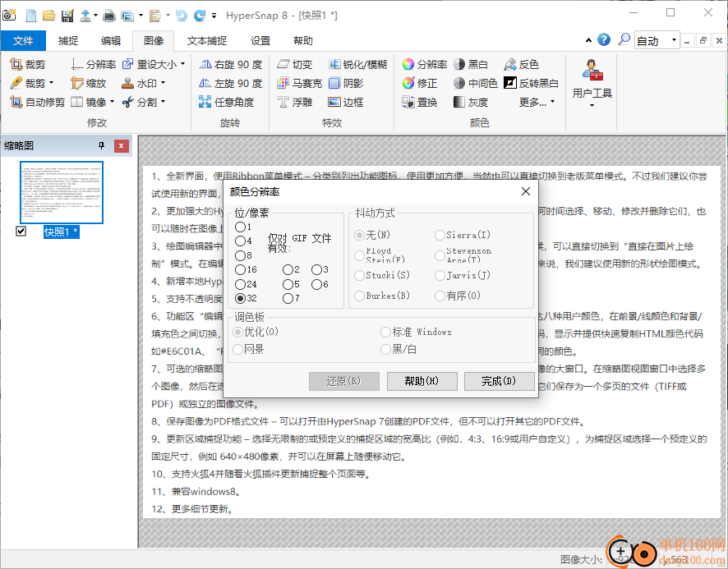Viewport: 728px width, 569px height.
Task: Click the undo arrow icon
Action: pos(182,16)
